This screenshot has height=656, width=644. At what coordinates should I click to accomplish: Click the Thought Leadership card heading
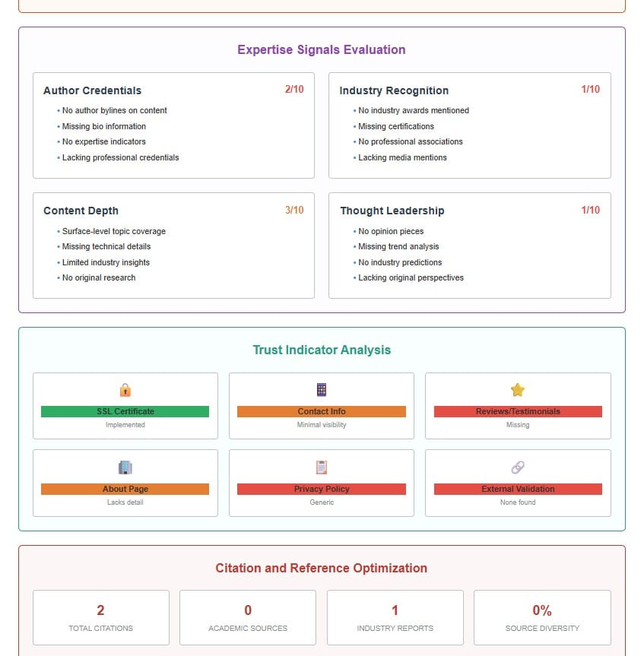click(392, 211)
